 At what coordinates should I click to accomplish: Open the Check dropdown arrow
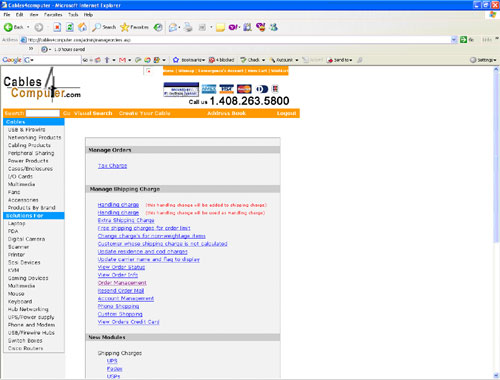263,60
